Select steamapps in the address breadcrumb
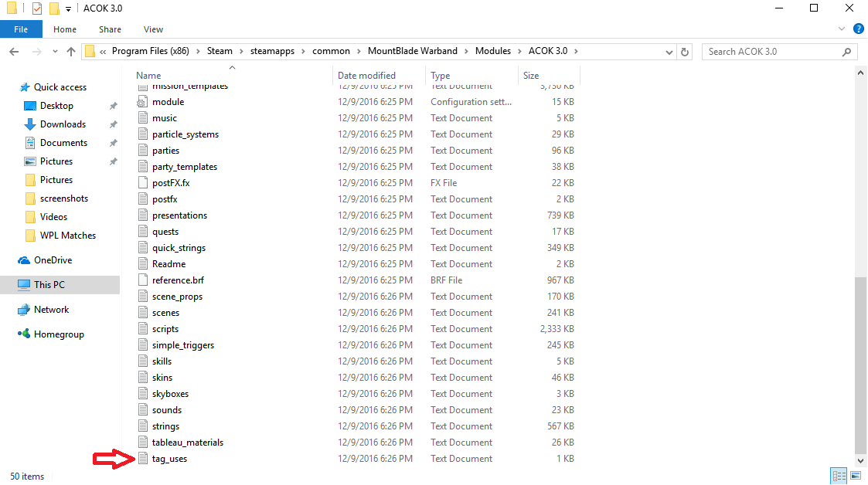The image size is (868, 485). point(272,51)
